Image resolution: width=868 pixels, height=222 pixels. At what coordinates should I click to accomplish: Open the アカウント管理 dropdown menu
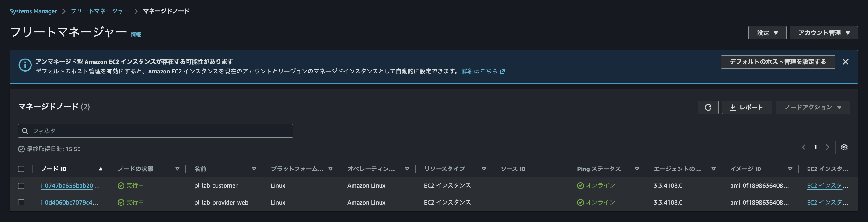tap(823, 33)
